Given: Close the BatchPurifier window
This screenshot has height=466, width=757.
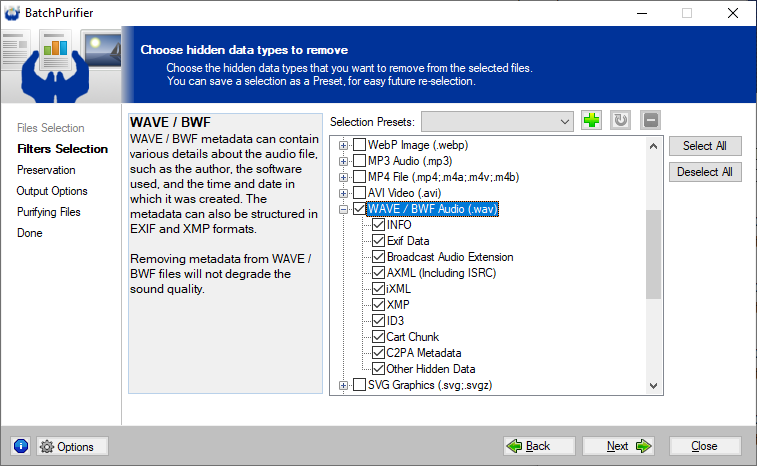Looking at the screenshot, I should click(x=732, y=13).
